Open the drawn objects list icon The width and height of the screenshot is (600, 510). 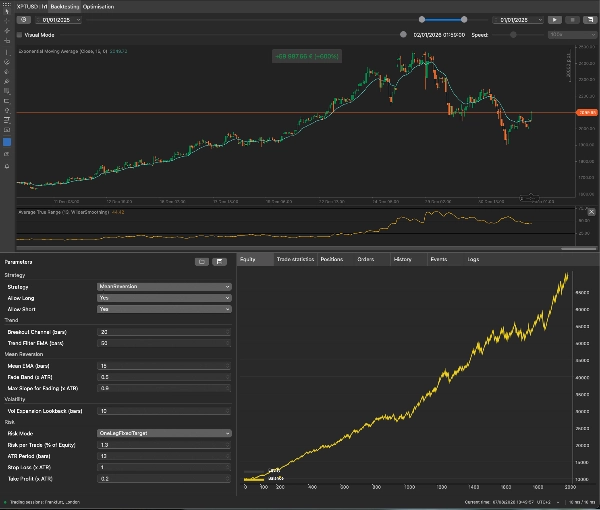(x=7, y=154)
